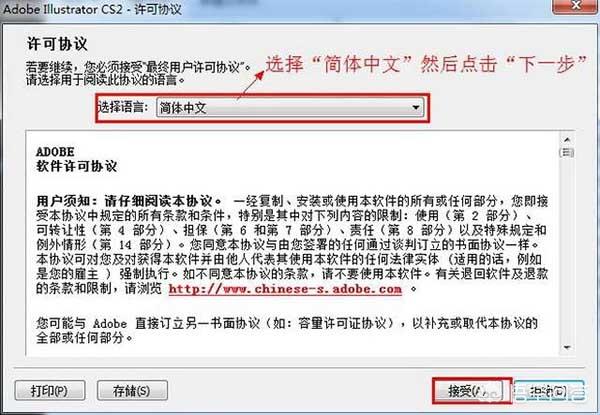Click the decline button beside 接受
Screen dimensions: 600x415
pyautogui.click(x=549, y=391)
